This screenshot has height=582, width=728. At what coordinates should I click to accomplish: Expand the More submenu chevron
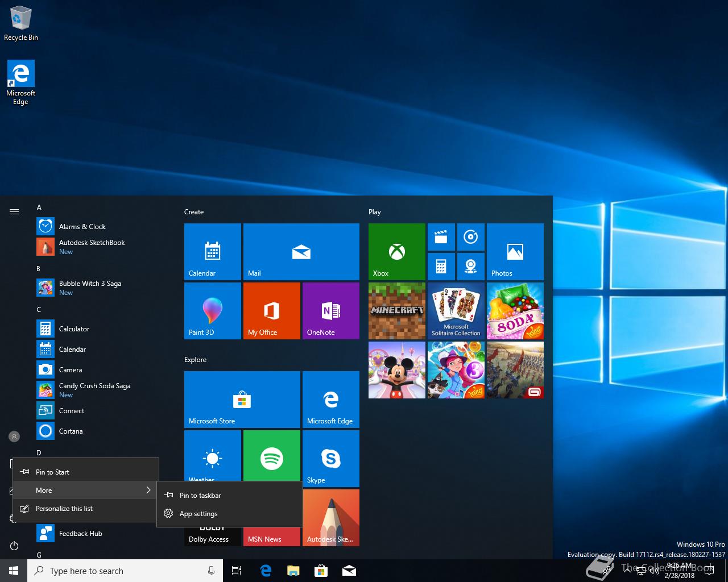(x=148, y=490)
